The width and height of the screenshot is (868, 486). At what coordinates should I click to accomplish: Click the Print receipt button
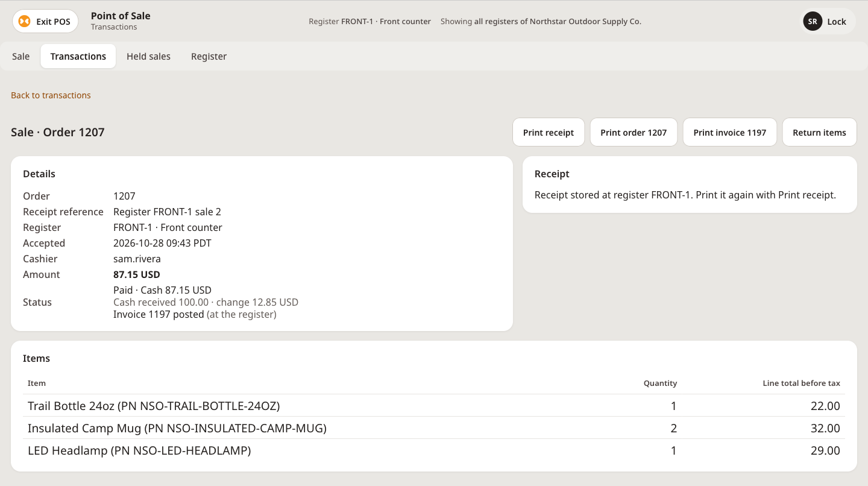pos(549,132)
